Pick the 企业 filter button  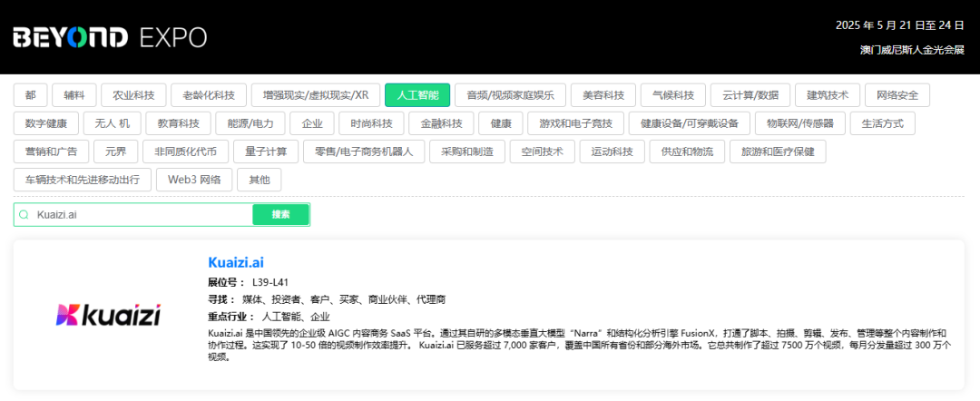(312, 123)
